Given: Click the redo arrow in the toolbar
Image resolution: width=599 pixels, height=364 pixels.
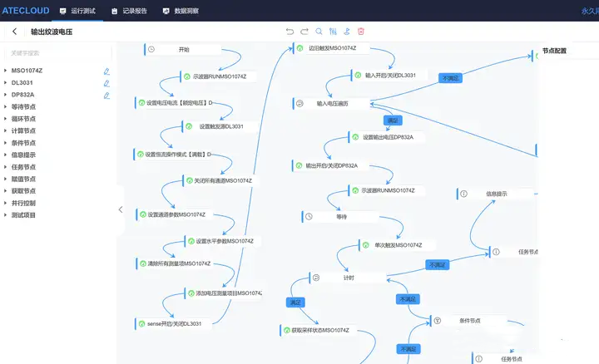Looking at the screenshot, I should coord(304,32).
